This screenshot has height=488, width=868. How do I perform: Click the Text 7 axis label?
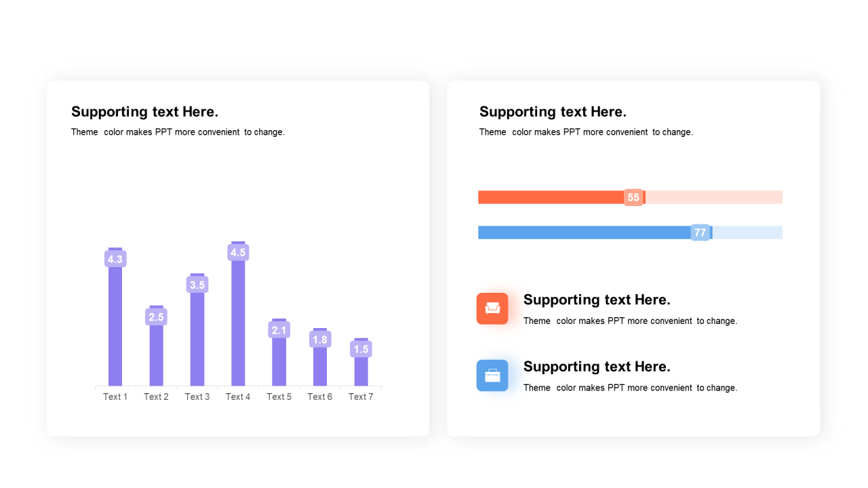[x=361, y=396]
